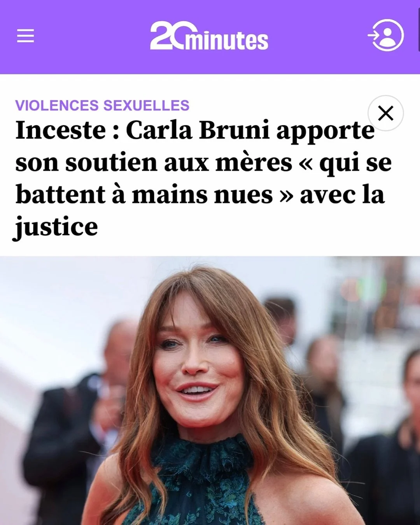The image size is (420, 525).
Task: Click the 20 minutes logo
Action: click(x=209, y=36)
